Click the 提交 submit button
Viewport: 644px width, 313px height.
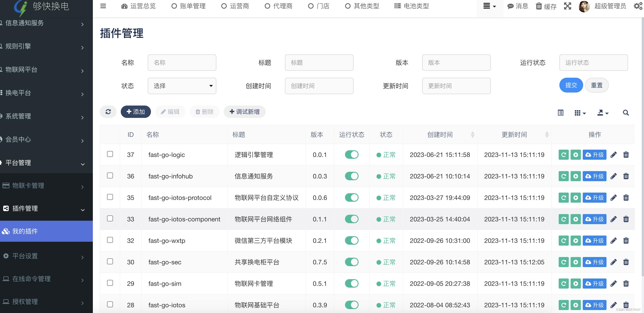coord(571,85)
